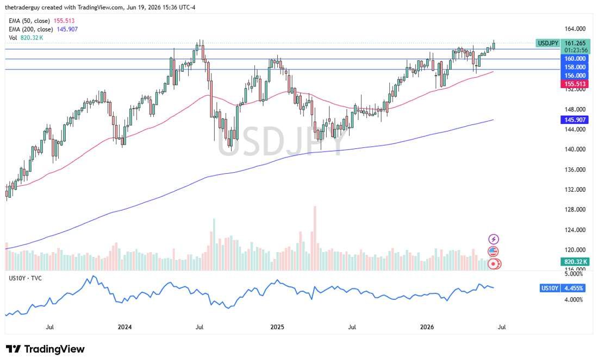
Task: Click the 2024 marker on time axis
Action: (124, 327)
